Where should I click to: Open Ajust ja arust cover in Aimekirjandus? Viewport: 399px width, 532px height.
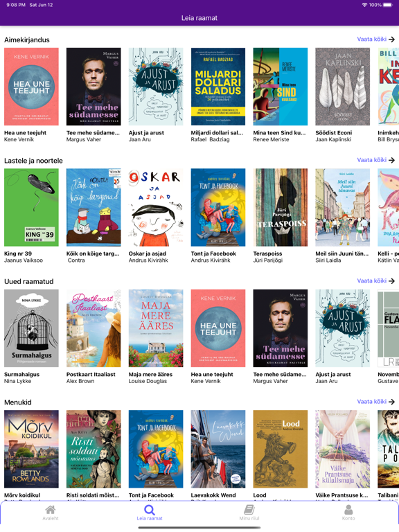click(x=156, y=87)
